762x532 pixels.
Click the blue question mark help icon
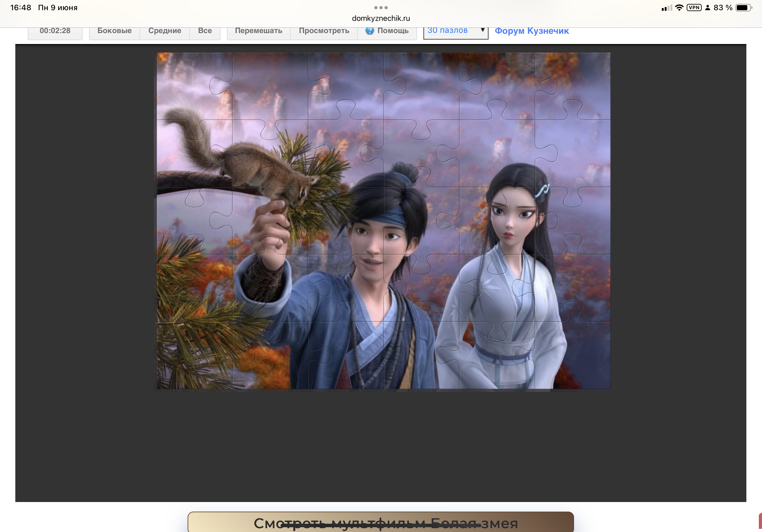[370, 31]
